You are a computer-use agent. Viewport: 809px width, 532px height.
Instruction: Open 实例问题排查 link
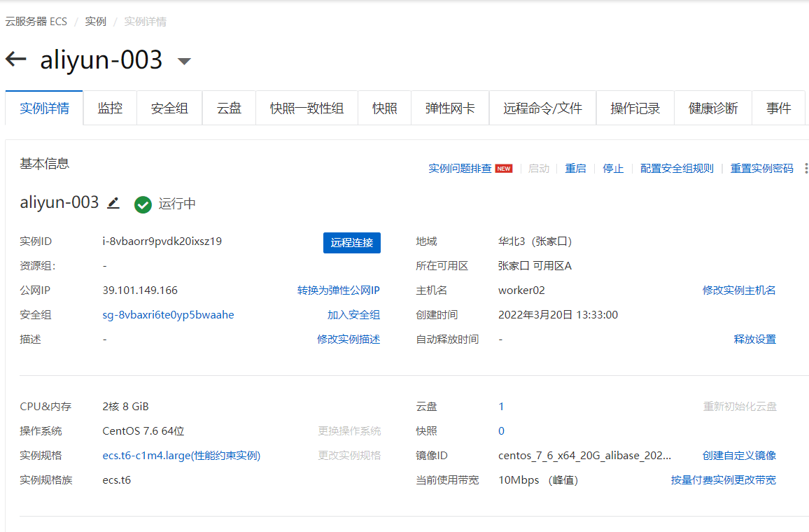tap(460, 169)
